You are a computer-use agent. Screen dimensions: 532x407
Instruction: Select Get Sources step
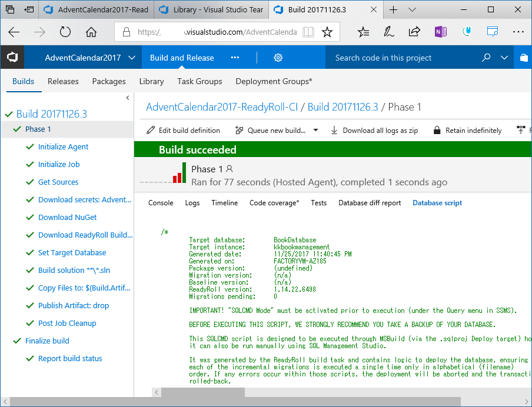tap(58, 182)
